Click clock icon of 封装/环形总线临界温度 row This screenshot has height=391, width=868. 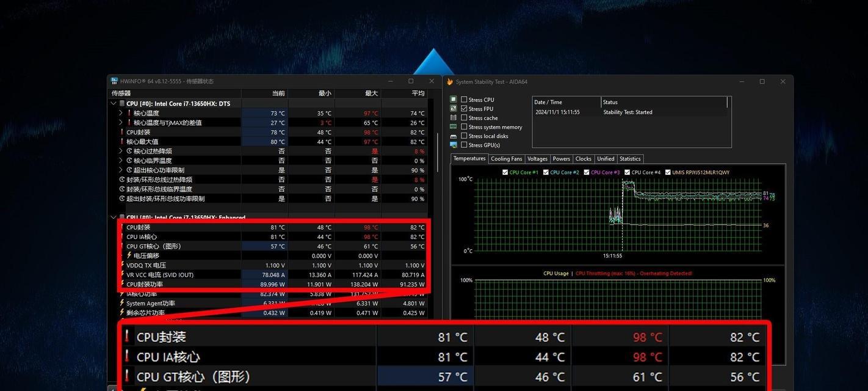tap(122, 189)
